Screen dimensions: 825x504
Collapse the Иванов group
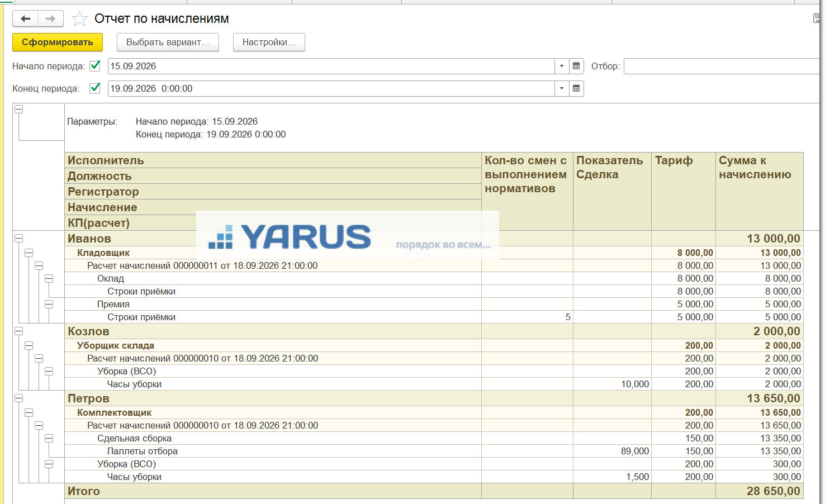coord(19,239)
